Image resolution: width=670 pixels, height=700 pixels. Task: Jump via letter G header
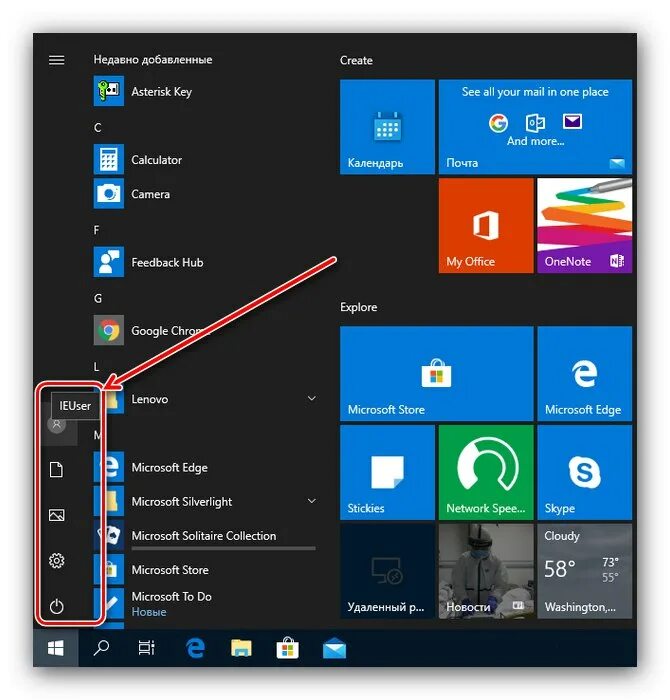[x=98, y=298]
